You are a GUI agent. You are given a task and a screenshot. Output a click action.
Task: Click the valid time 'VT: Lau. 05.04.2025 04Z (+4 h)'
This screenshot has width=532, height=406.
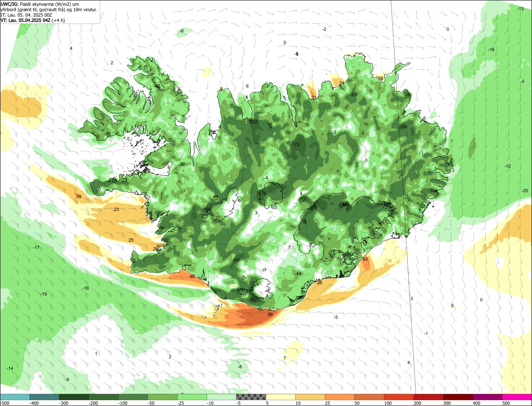[32, 20]
